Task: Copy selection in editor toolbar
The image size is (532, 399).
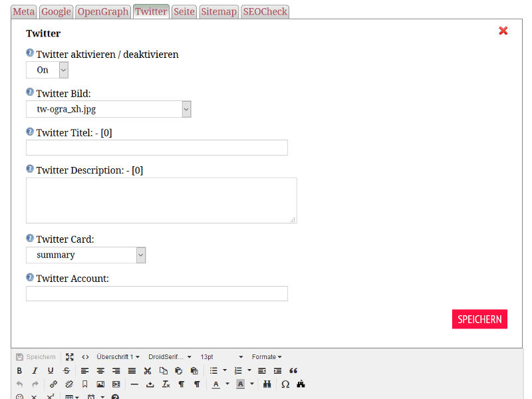Action: click(x=163, y=371)
